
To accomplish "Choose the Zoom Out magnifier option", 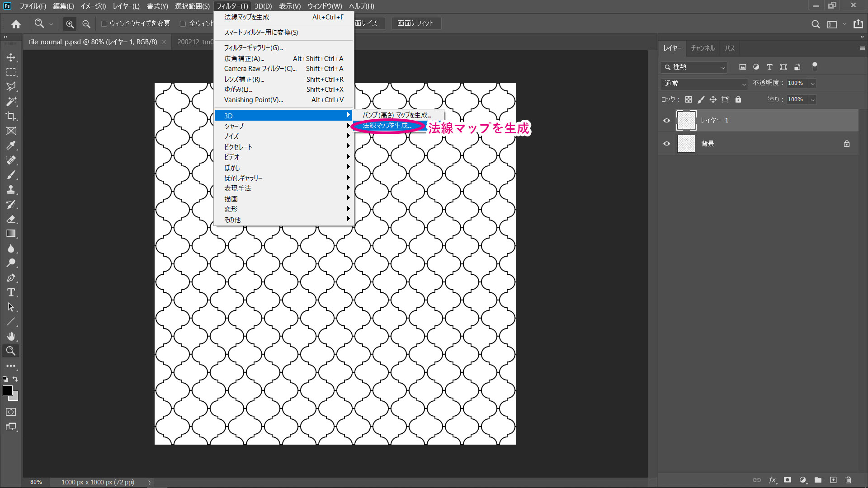I will (86, 24).
